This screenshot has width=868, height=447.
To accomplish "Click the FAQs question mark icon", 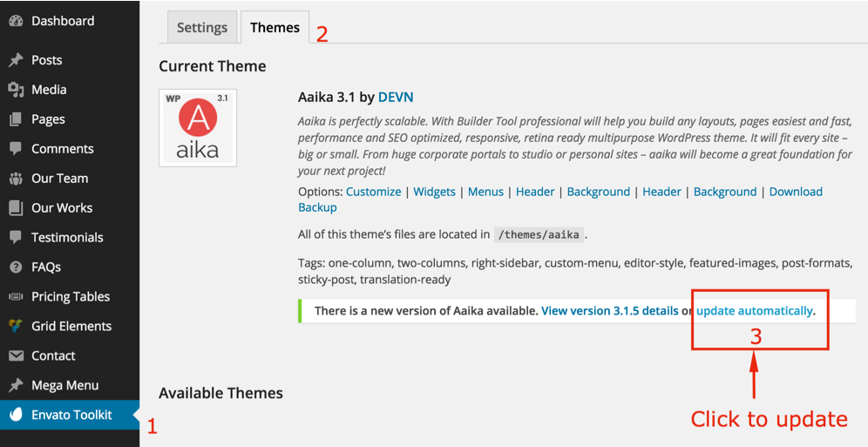I will (x=16, y=268).
